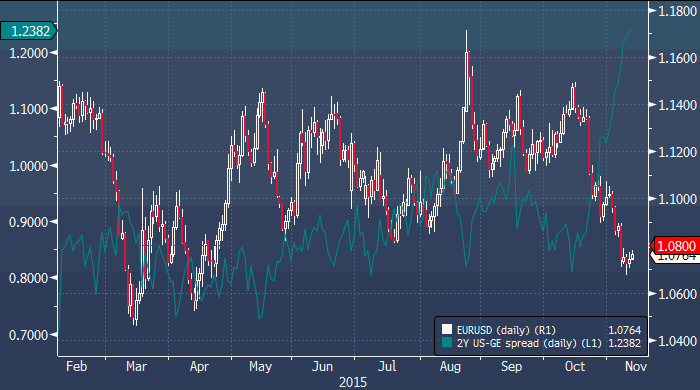Click the Jul month label
The height and width of the screenshot is (390, 700).
[x=387, y=366]
